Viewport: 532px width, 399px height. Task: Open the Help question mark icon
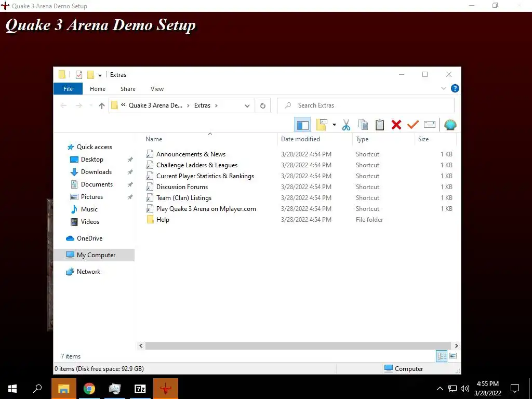(455, 88)
